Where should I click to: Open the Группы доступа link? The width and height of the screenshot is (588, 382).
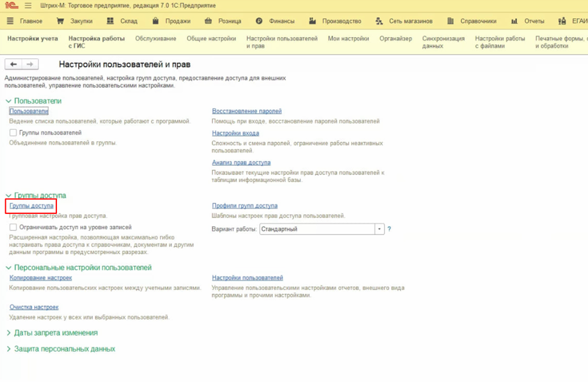coord(32,206)
